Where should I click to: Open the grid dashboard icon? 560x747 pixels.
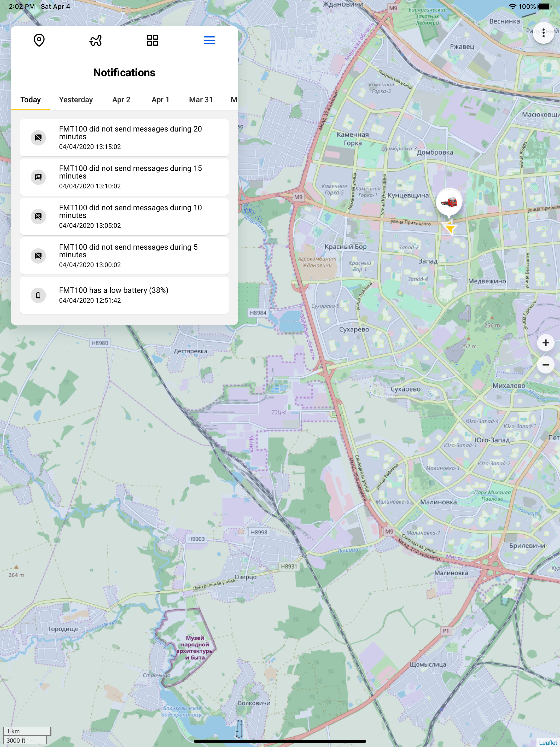152,40
